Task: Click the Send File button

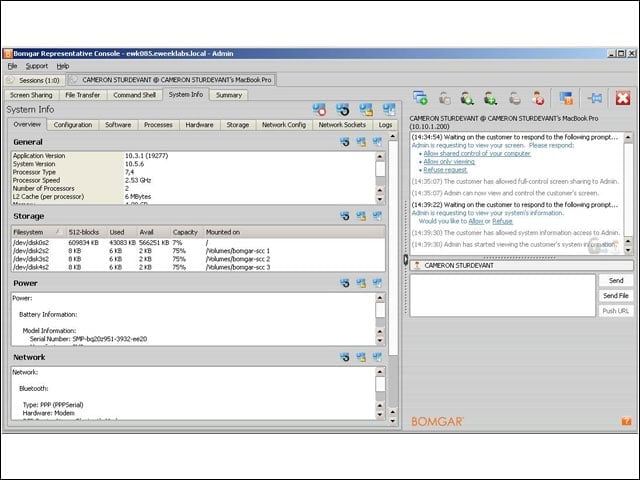Action: 616,296
